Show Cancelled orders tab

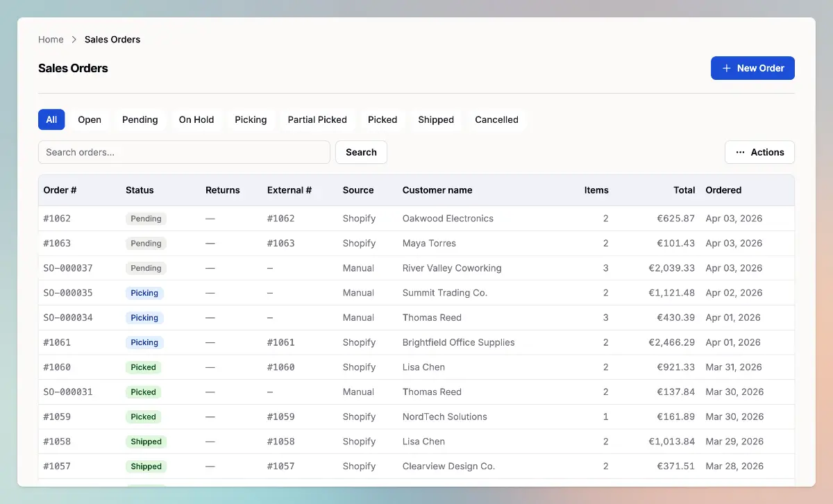pos(496,119)
